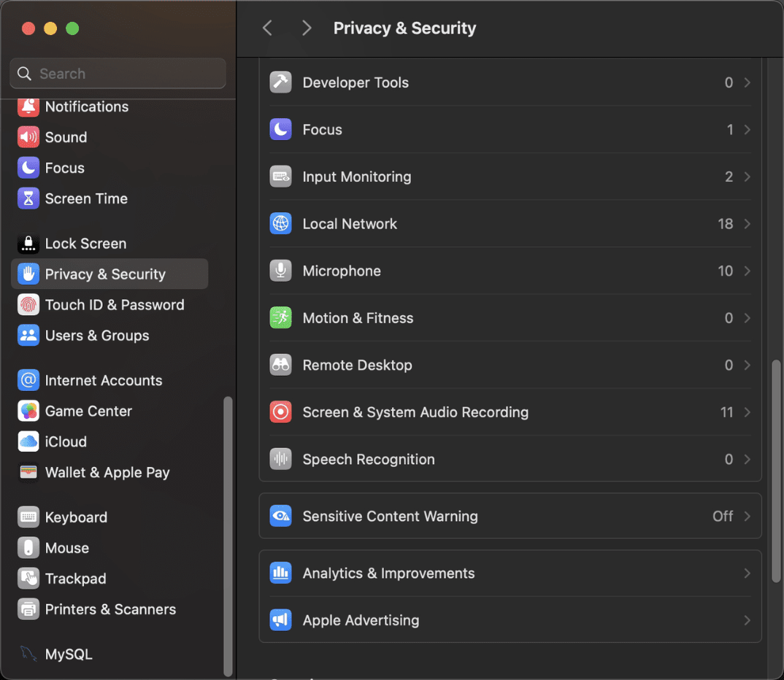
Task: Open Apple Advertising row chevron
Action: point(747,620)
